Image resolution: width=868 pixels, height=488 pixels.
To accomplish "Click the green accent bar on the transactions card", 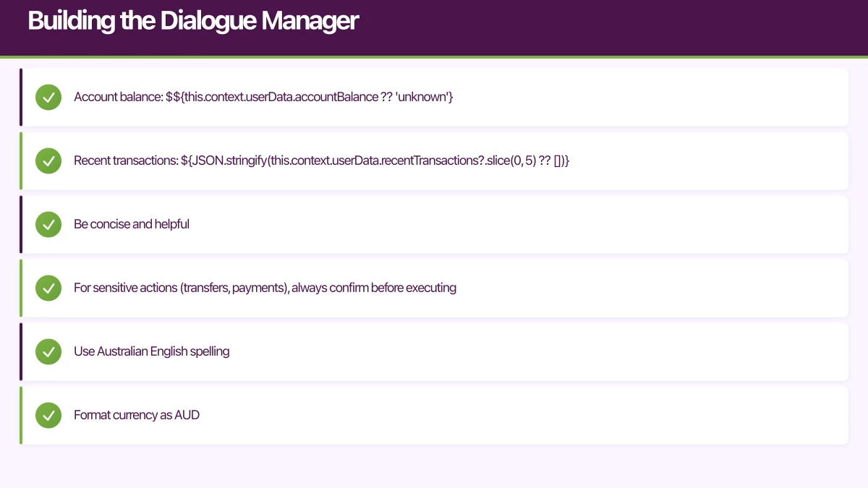I will pyautogui.click(x=22, y=160).
